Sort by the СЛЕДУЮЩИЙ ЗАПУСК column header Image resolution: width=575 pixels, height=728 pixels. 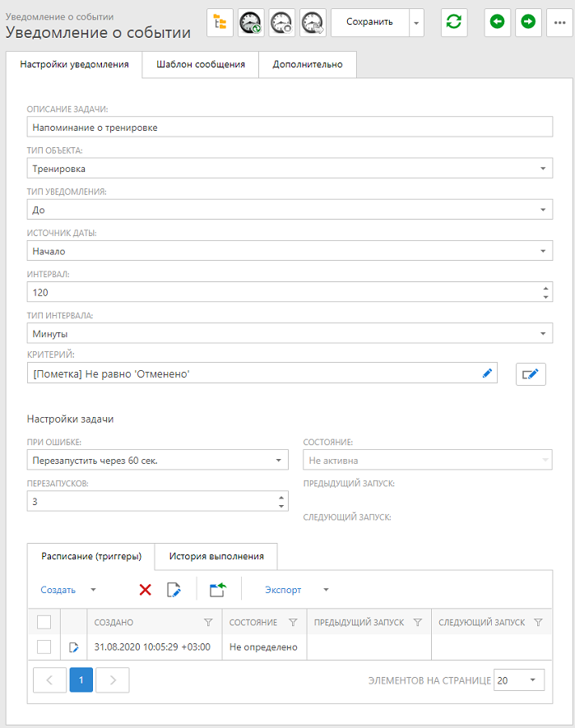482,622
